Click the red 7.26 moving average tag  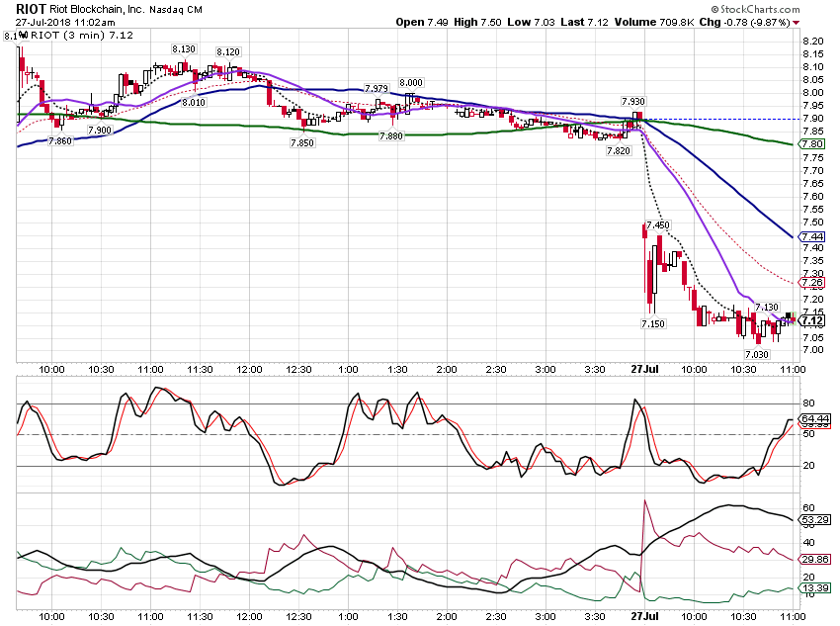coord(811,283)
